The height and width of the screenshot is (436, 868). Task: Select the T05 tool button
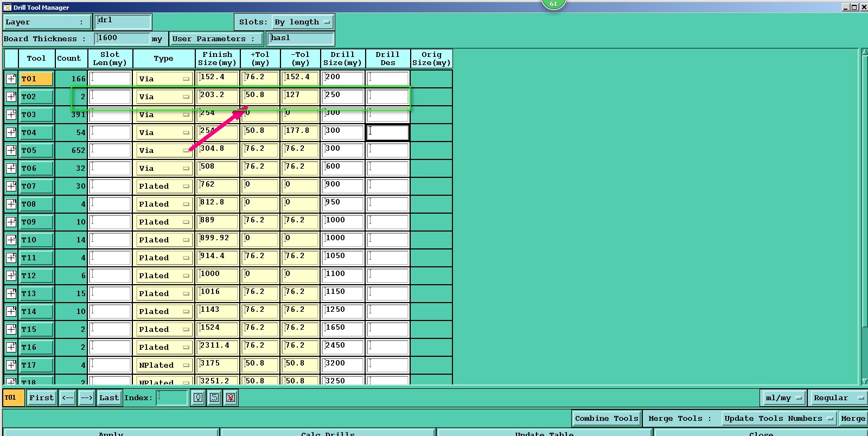pyautogui.click(x=36, y=150)
